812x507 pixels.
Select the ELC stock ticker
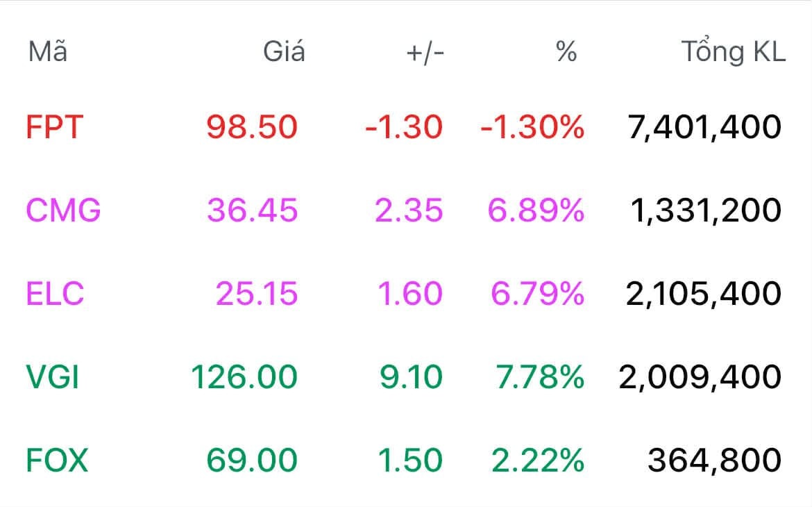(55, 294)
